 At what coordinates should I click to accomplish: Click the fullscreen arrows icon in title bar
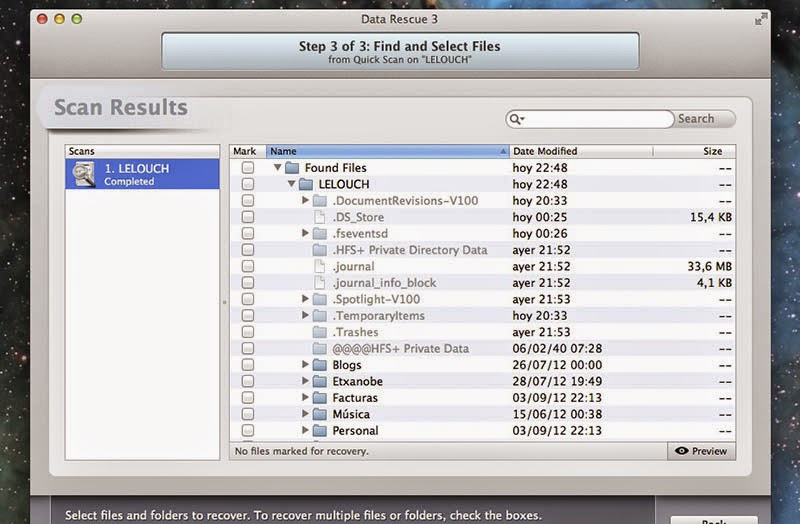(x=761, y=19)
